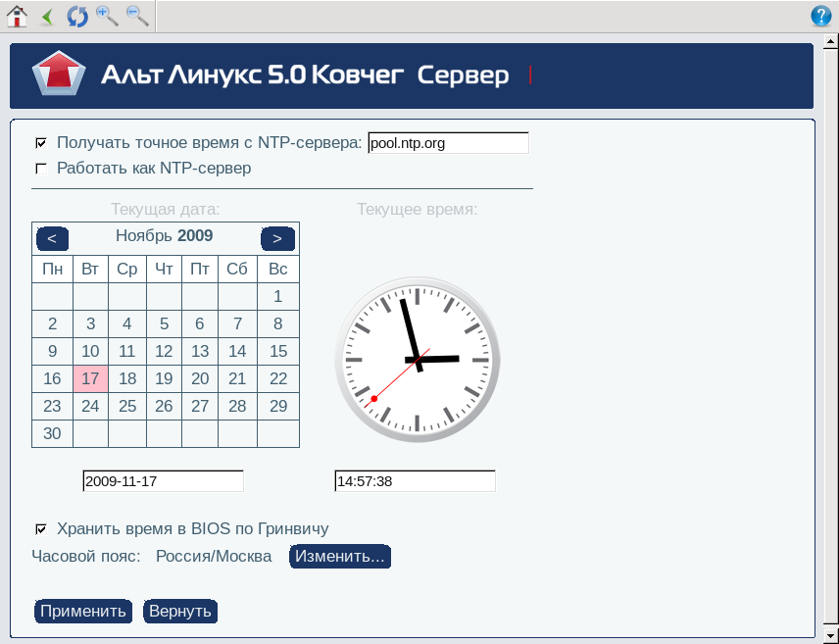The image size is (839, 644).
Task: Toggle the NTP time sync checkbox
Action: point(41,143)
